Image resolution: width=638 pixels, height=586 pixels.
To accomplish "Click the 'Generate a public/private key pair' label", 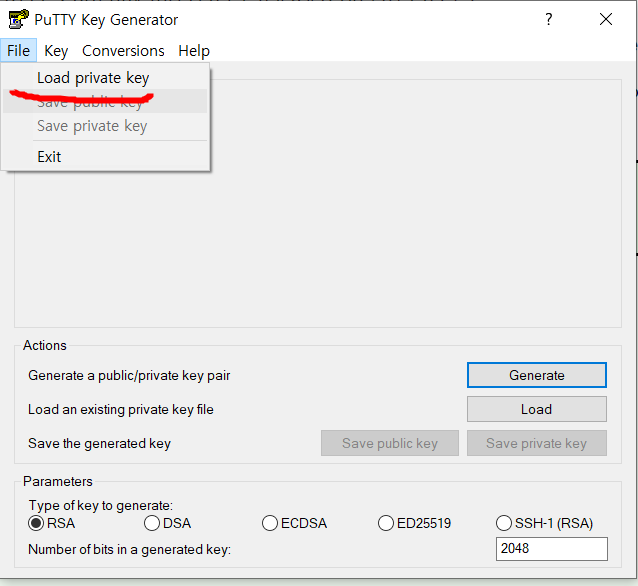I will 129,375.
